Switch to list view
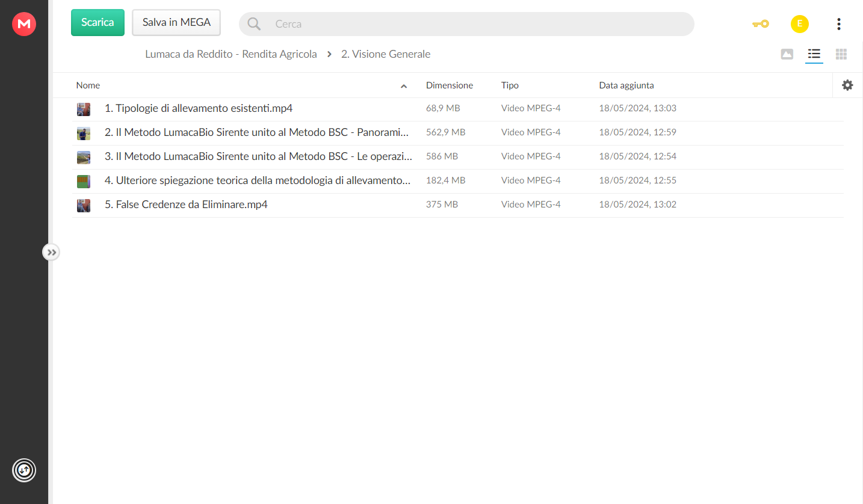 coord(814,54)
